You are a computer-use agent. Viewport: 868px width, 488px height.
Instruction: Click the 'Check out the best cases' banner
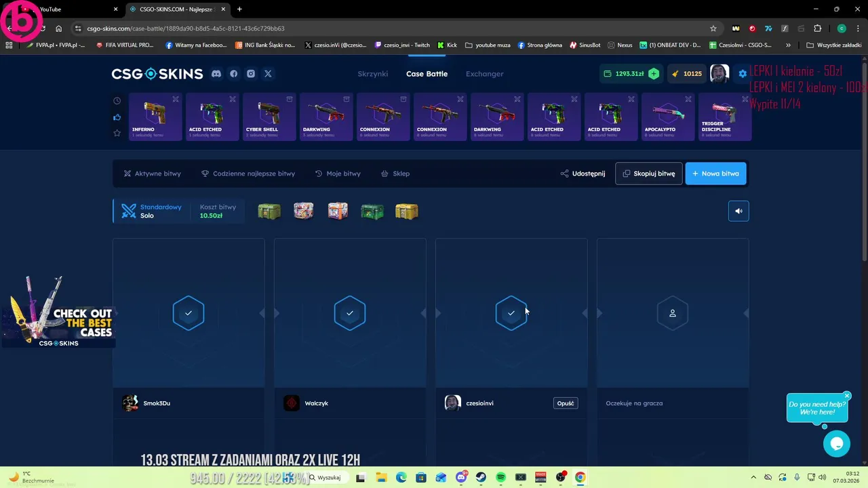58,312
